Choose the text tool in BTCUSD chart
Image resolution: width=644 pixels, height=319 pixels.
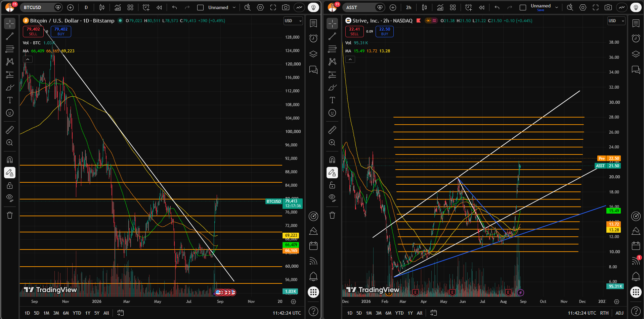tap(10, 100)
